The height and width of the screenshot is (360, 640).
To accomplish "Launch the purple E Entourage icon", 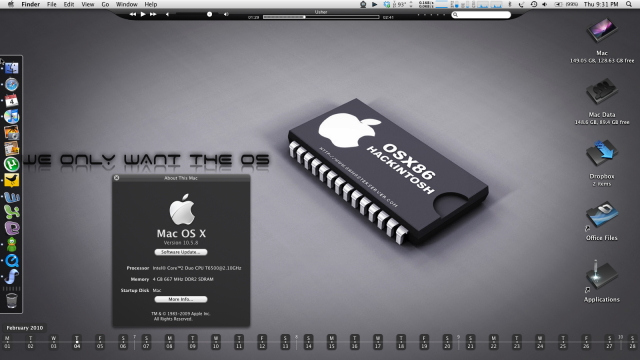I will pos(11,228).
